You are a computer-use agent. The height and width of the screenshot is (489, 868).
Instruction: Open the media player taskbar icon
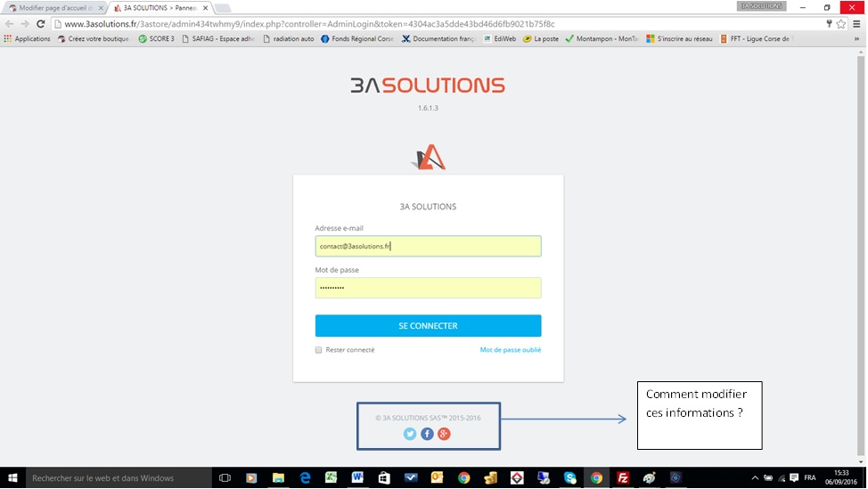point(251,478)
